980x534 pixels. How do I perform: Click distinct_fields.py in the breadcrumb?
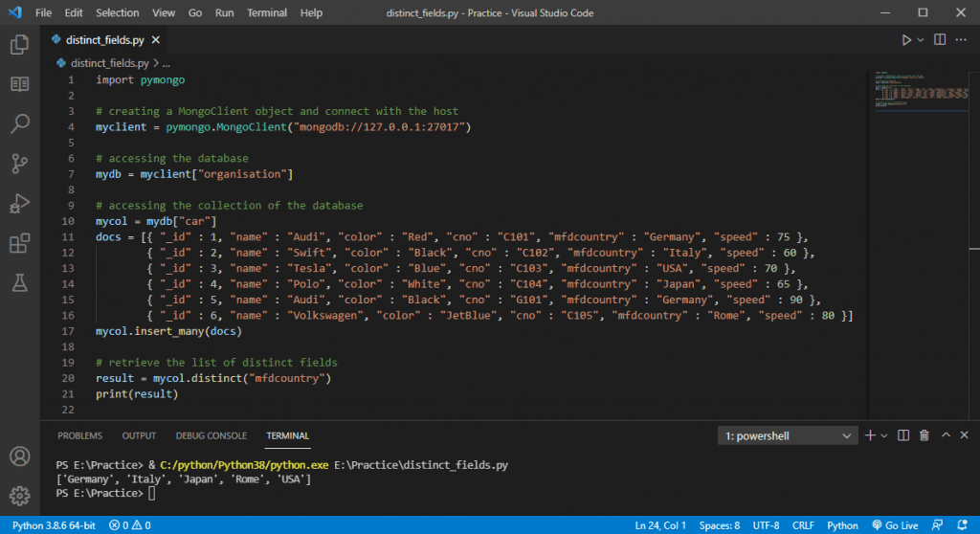[110, 63]
